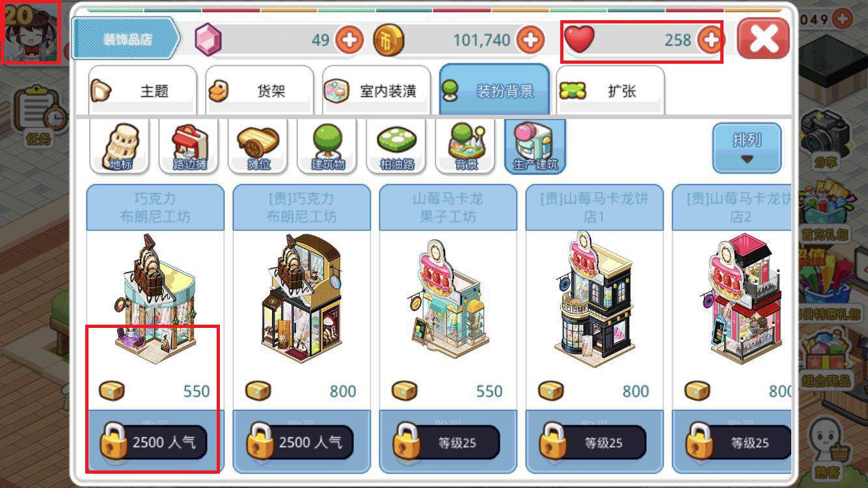Image resolution: width=868 pixels, height=488 pixels.
Task: Switch to the 货架 shelf tab
Action: click(259, 90)
